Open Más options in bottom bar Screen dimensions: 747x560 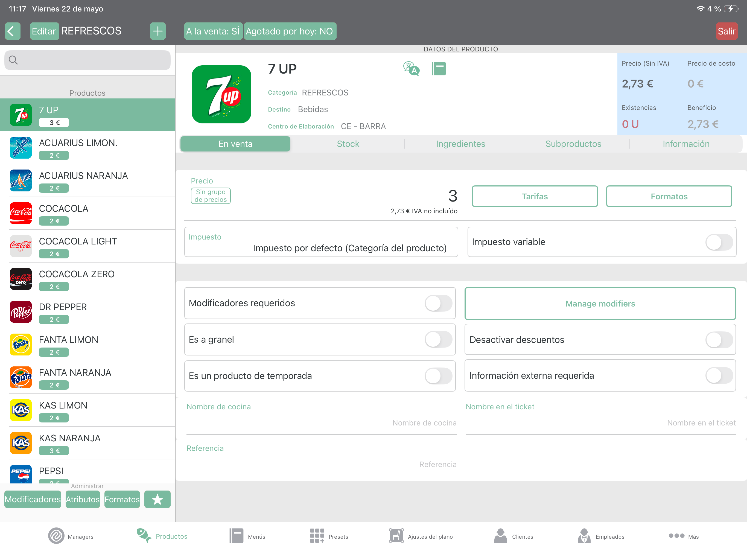point(684,536)
